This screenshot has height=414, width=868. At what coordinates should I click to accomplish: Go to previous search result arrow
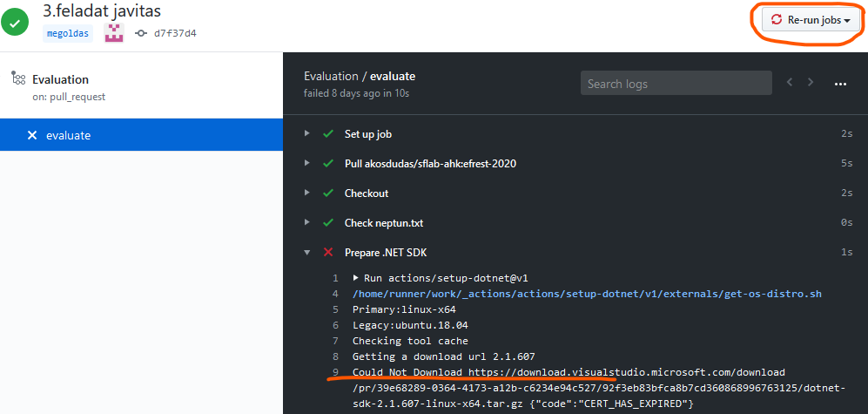point(790,83)
